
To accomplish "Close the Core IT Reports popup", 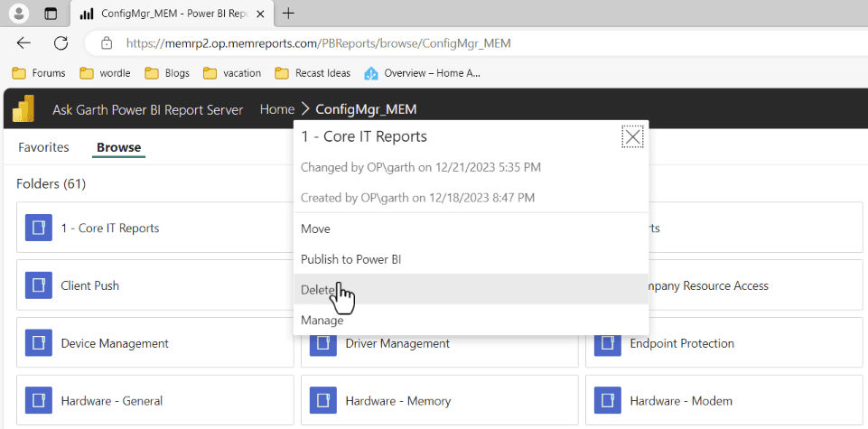I will point(633,136).
